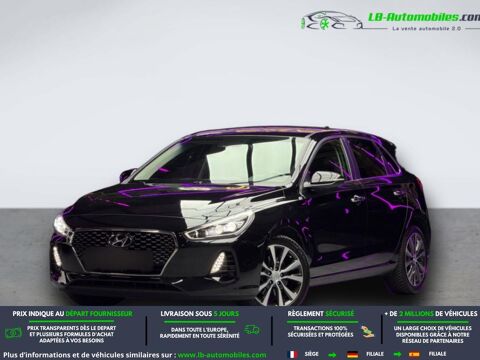Image resolution: width=480 pixels, height=360 pixels.
Task: Click the German flag icon
Action: (352, 354)
